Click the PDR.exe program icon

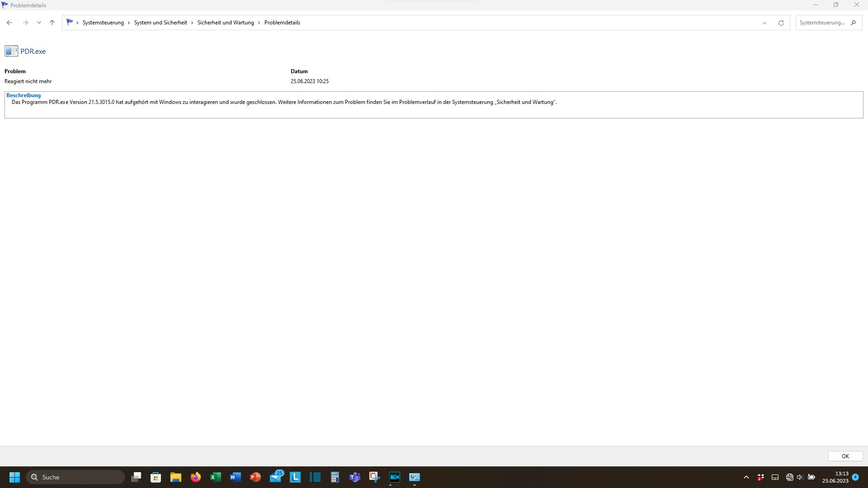(11, 51)
